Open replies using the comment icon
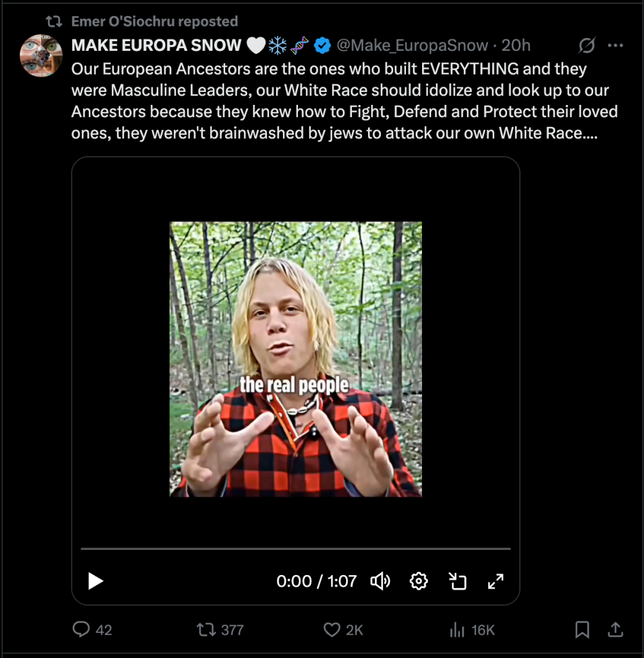The width and height of the screenshot is (644, 658). pyautogui.click(x=82, y=630)
